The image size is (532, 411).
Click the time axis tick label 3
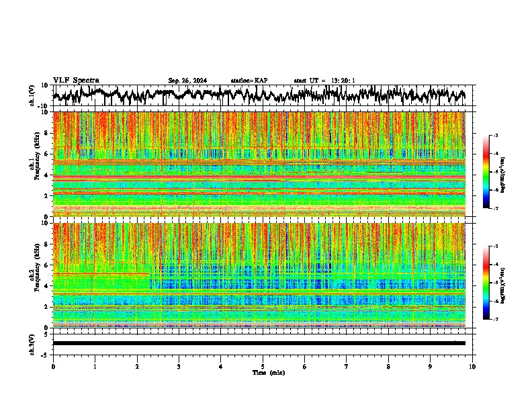(x=179, y=367)
